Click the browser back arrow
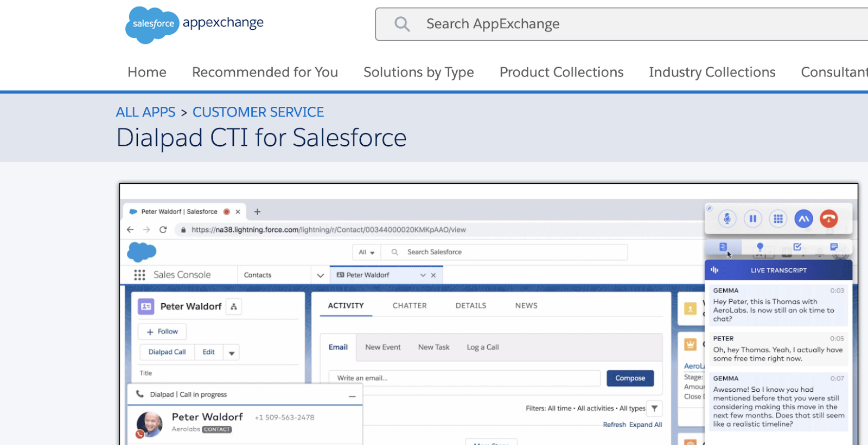 click(x=130, y=230)
